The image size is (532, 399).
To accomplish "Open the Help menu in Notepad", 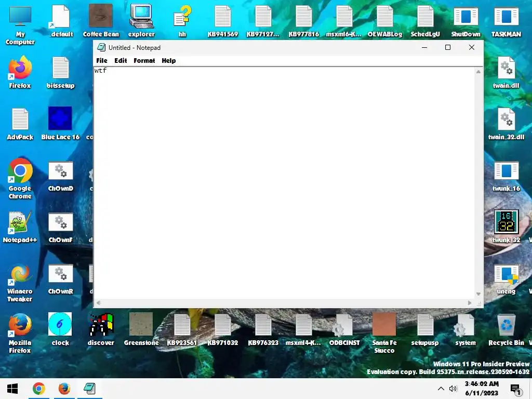I will point(169,61).
